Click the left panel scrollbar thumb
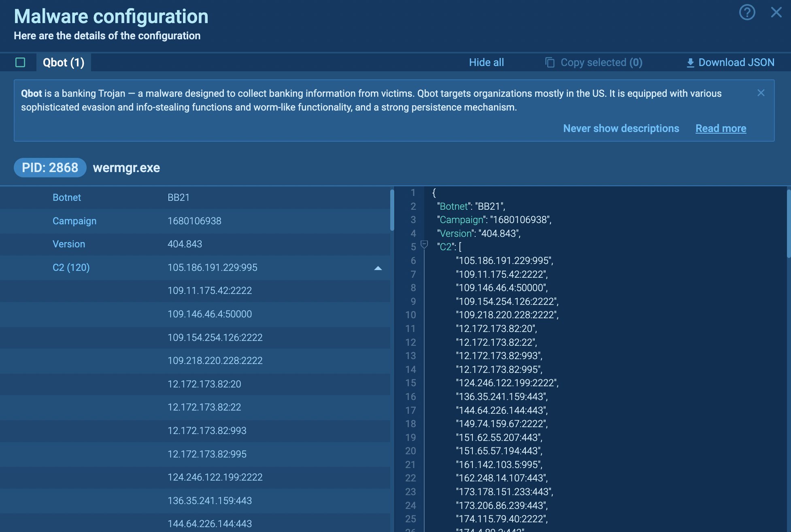 pos(392,210)
